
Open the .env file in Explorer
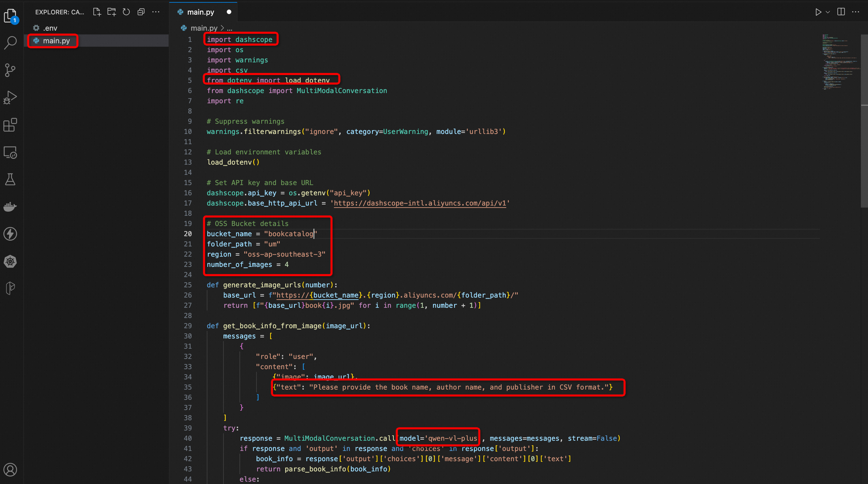pyautogui.click(x=96, y=28)
